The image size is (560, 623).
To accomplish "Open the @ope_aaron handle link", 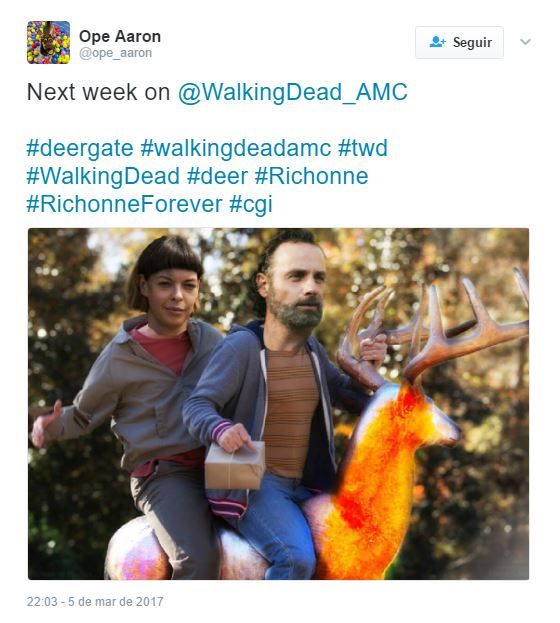I will coord(115,53).
